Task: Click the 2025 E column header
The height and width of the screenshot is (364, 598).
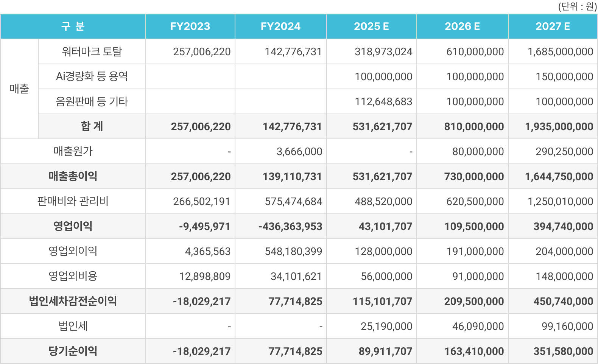Action: (x=371, y=26)
